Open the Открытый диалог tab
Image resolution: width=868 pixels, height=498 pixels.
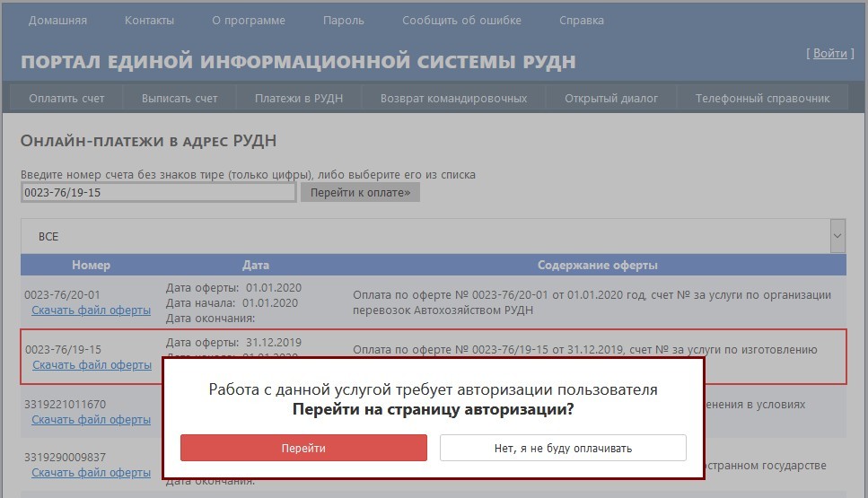611,99
